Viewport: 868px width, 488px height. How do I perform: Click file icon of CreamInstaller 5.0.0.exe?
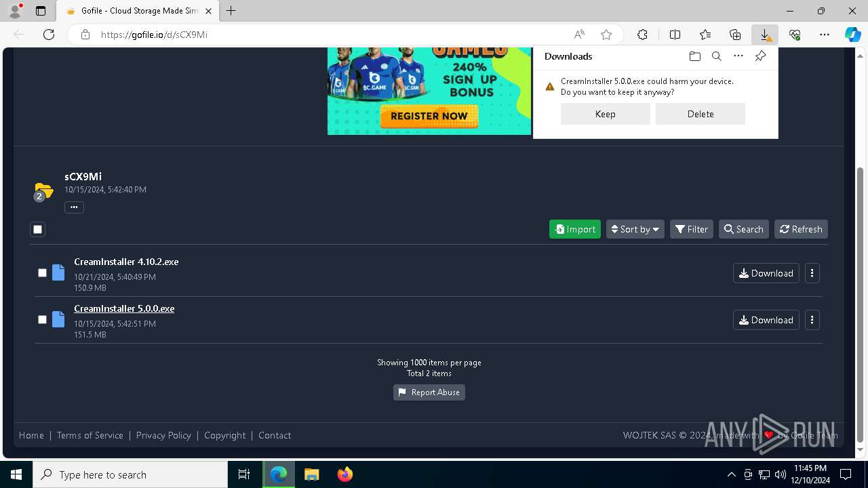tap(58, 319)
